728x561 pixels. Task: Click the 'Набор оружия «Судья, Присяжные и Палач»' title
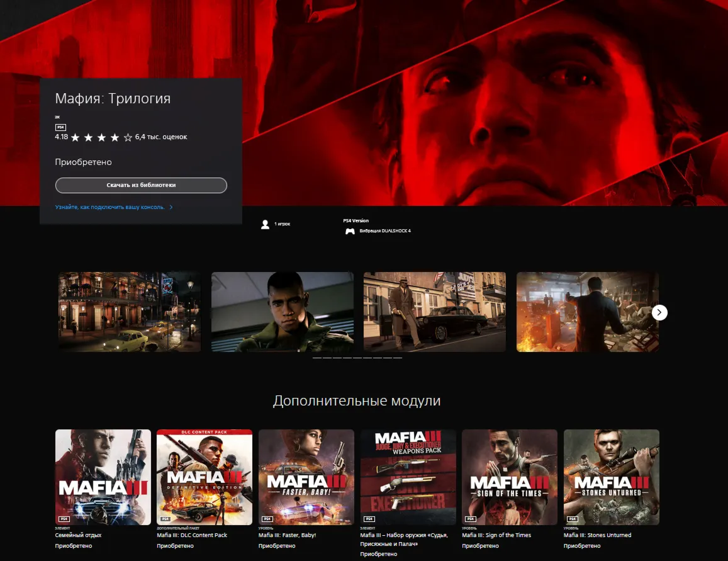coord(404,539)
